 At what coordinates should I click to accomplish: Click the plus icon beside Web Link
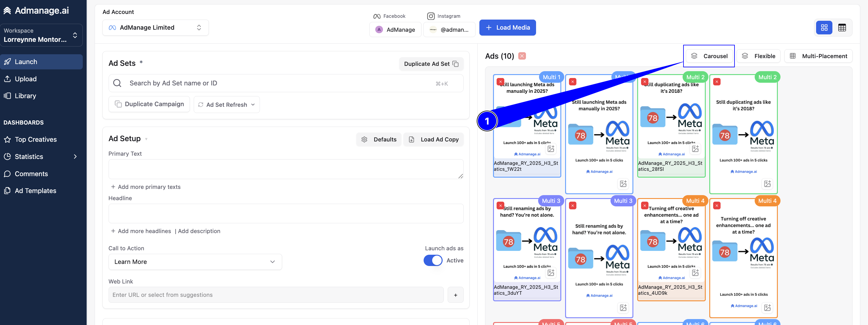(x=456, y=295)
